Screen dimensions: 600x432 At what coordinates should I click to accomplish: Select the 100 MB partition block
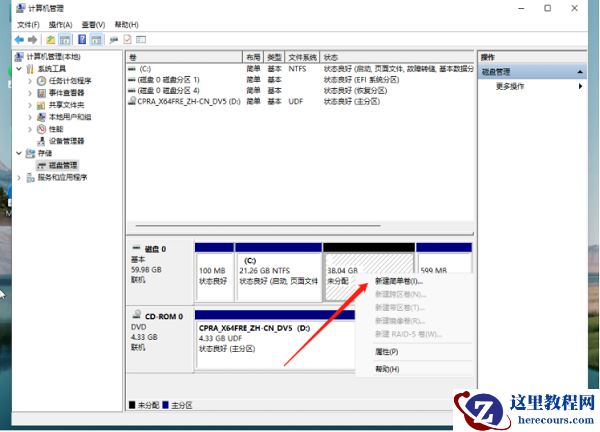coord(214,272)
